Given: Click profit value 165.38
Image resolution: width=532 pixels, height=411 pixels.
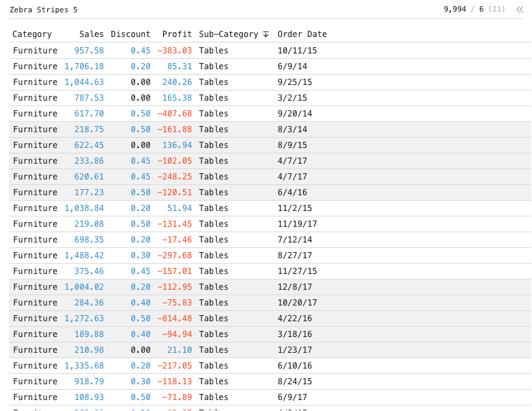Looking at the screenshot, I should point(177,98).
